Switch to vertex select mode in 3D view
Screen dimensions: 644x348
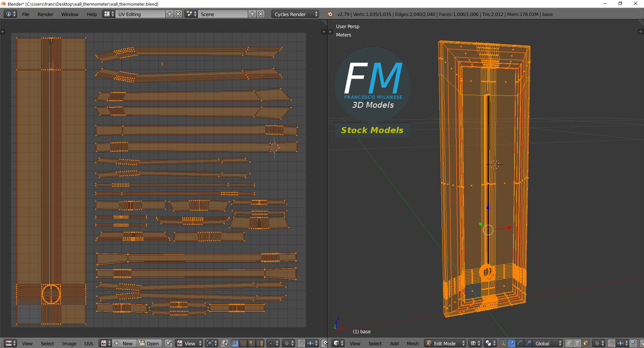(569, 343)
